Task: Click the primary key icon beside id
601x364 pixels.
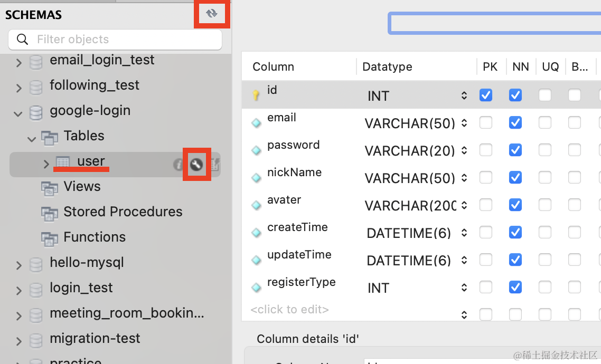Action: pos(256,95)
